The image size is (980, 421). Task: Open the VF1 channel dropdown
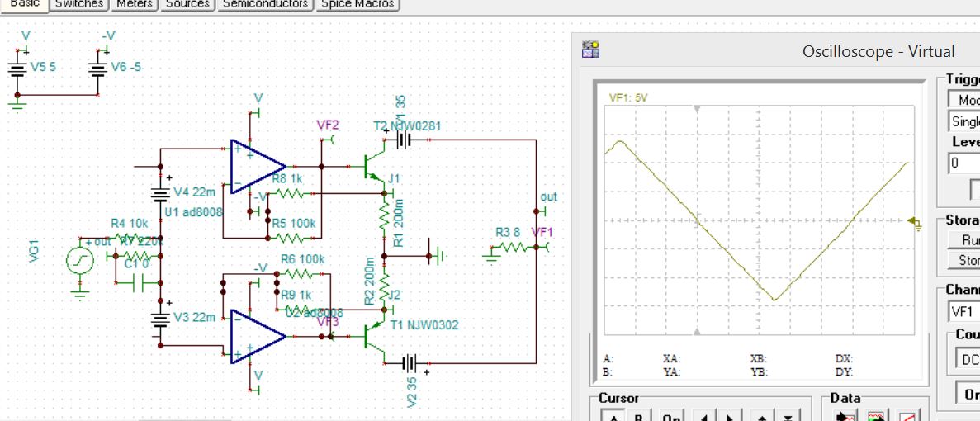[963, 310]
